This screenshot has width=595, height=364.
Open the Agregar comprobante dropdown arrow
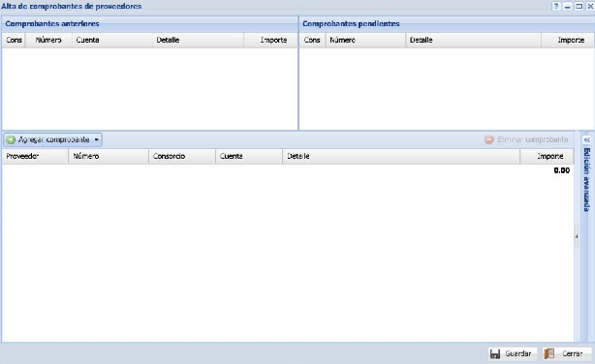pos(96,140)
